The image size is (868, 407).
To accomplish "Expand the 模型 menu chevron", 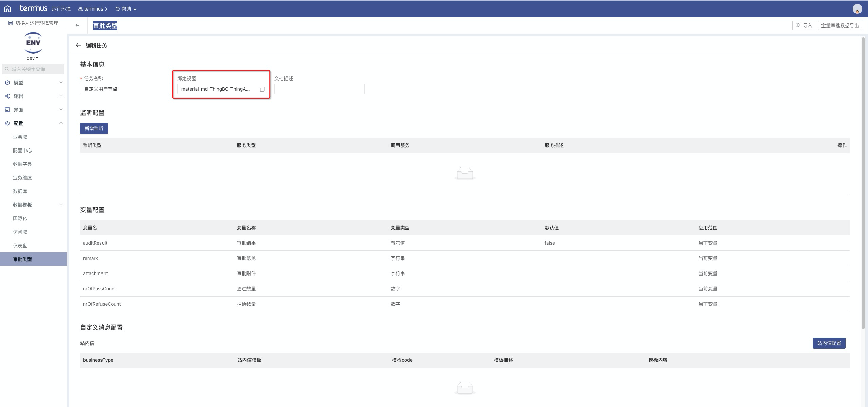I will (x=61, y=83).
